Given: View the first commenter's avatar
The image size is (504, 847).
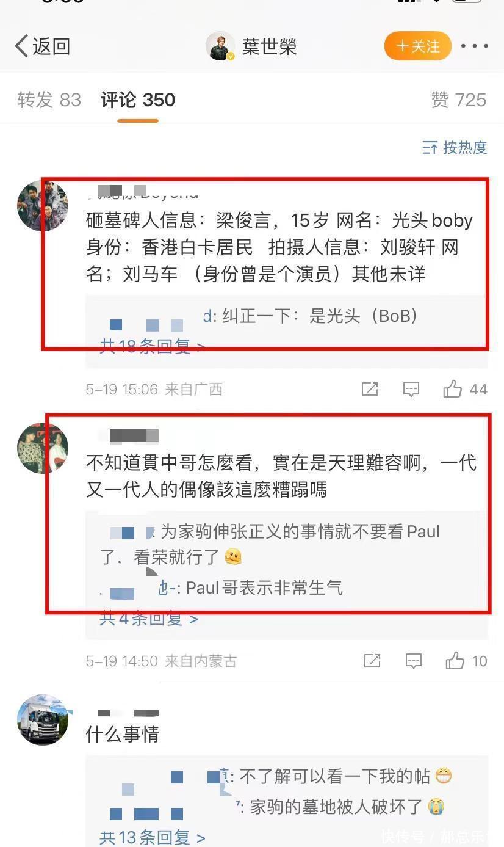Looking at the screenshot, I should point(43,206).
